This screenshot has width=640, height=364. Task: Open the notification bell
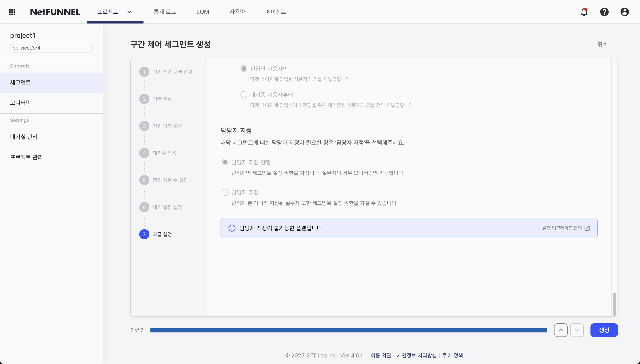pos(584,12)
